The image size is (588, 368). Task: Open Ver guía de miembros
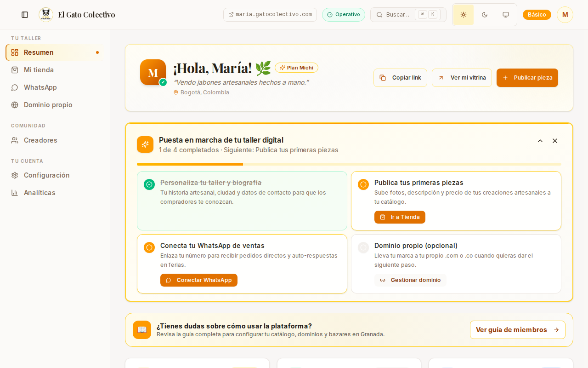point(518,330)
